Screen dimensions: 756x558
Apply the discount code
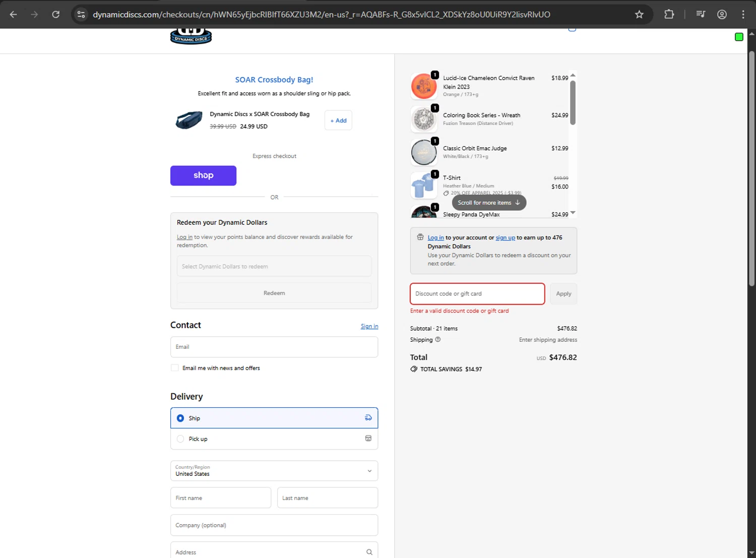[563, 294]
